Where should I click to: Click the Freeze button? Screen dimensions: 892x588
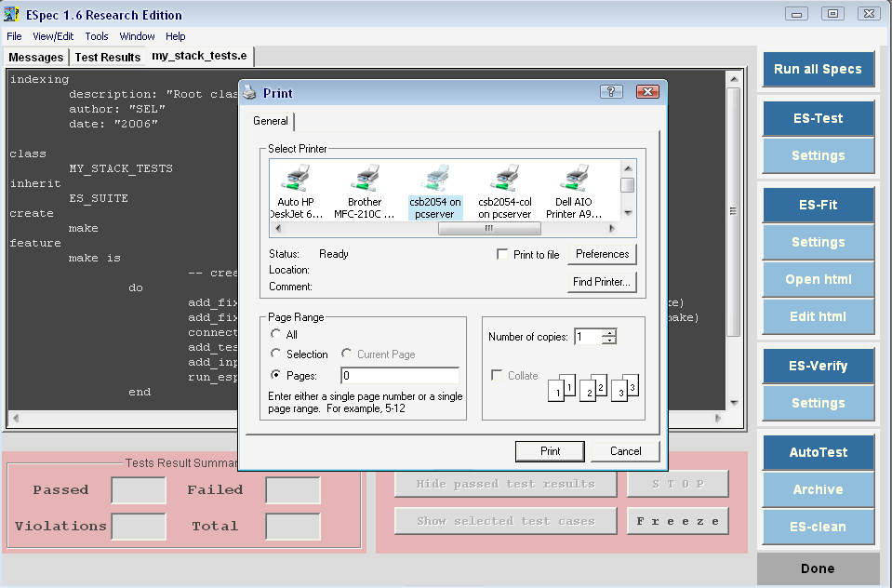click(x=677, y=521)
